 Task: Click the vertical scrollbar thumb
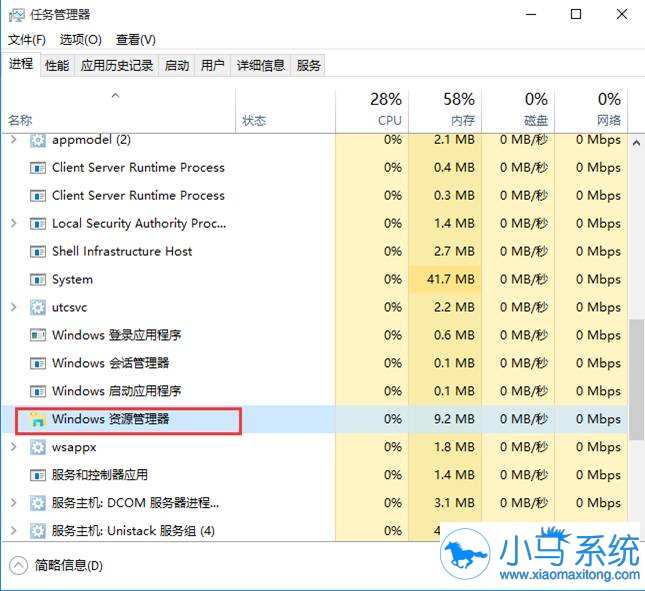(636, 379)
